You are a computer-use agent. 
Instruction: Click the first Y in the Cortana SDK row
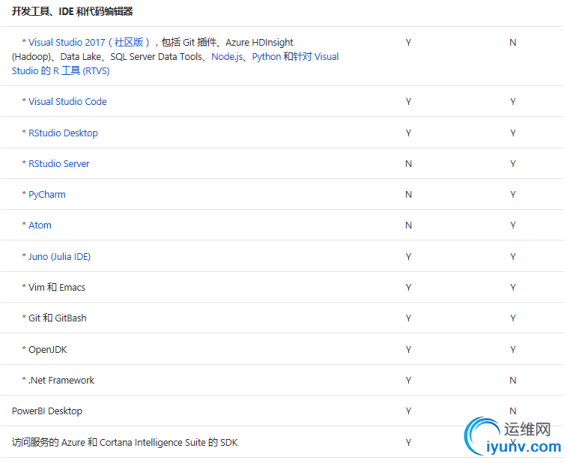[408, 442]
